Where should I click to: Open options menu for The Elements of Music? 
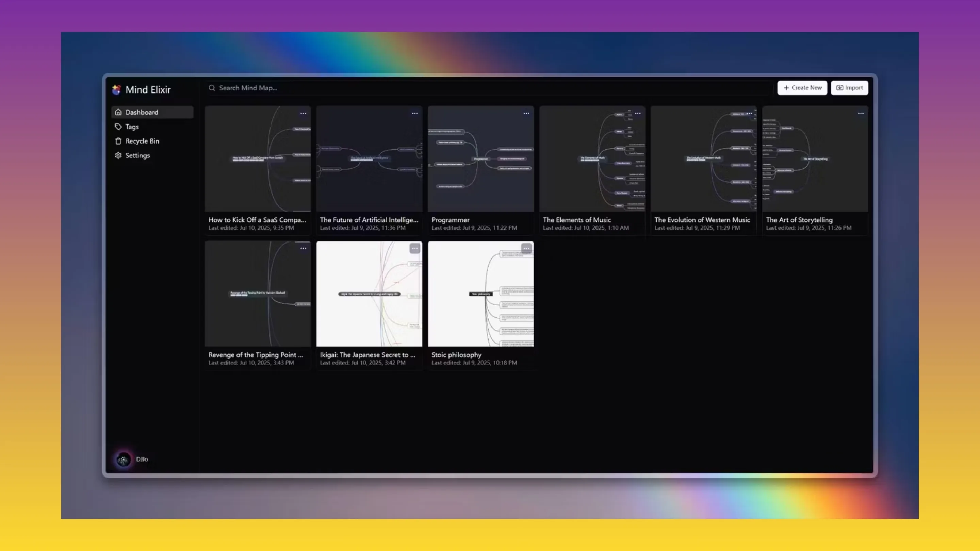[x=638, y=113]
